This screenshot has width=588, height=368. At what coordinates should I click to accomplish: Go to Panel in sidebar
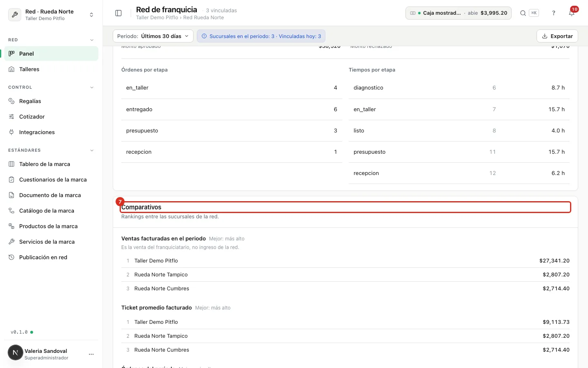click(51, 54)
